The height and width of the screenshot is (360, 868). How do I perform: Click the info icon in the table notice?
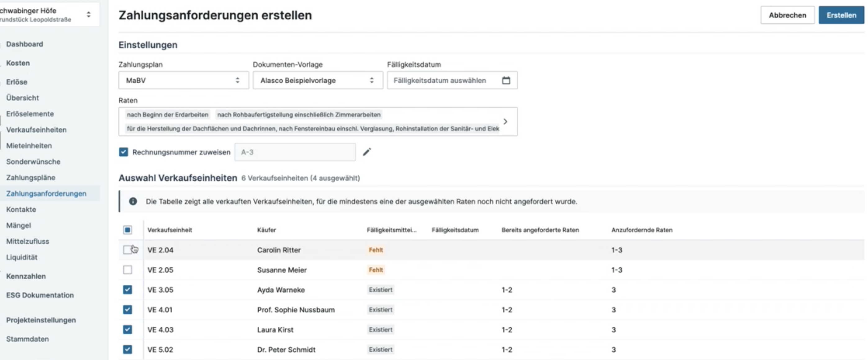(x=133, y=201)
